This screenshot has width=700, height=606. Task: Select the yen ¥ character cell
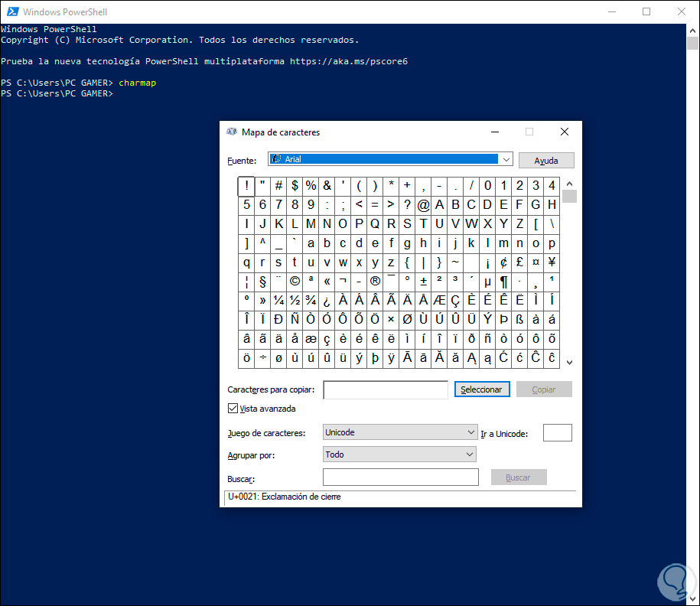[x=552, y=262]
